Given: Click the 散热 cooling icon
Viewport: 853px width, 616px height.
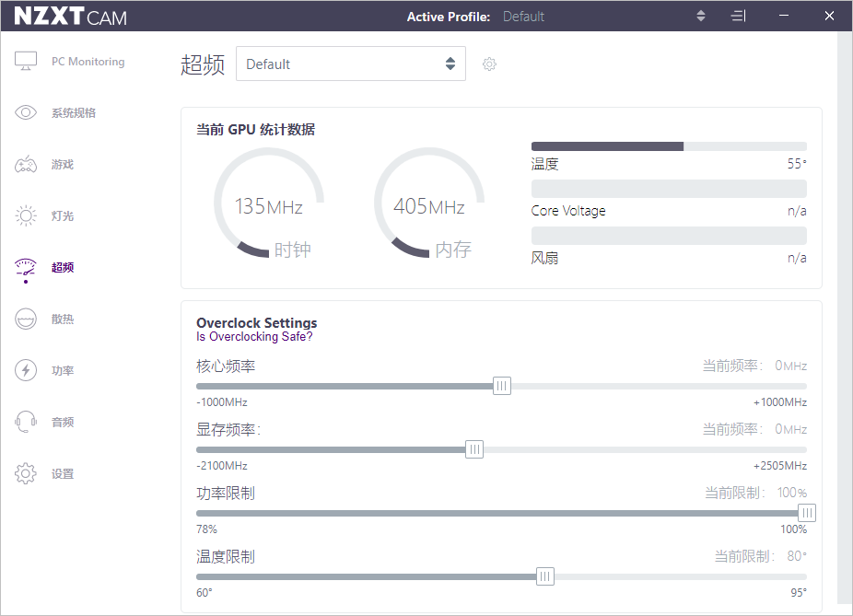Looking at the screenshot, I should [x=26, y=320].
